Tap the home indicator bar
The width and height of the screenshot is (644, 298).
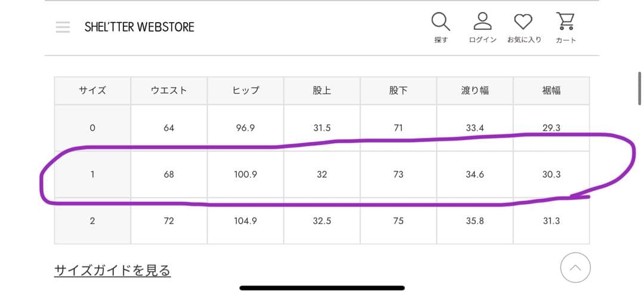[x=322, y=288]
